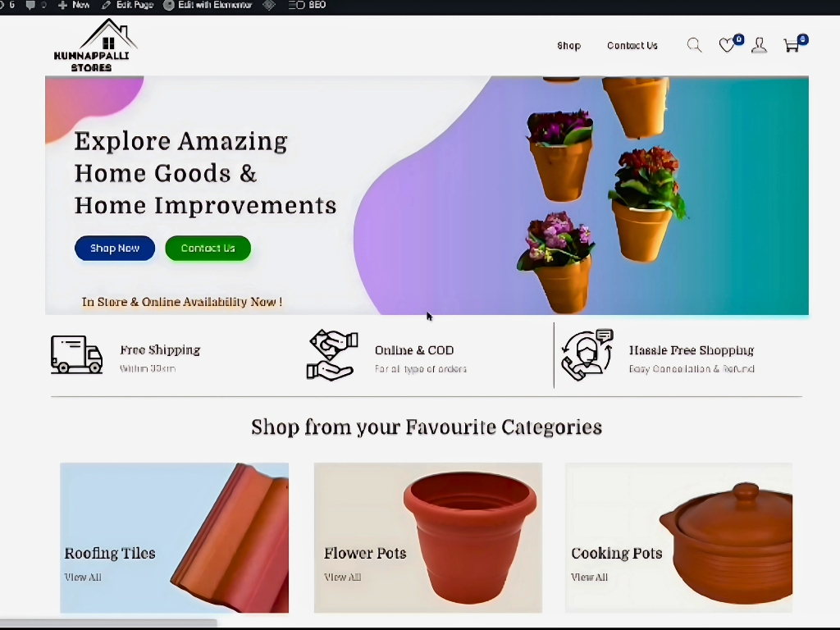Screen dimensions: 840x630
Task: Open the Contact Us navigation link
Action: click(632, 46)
